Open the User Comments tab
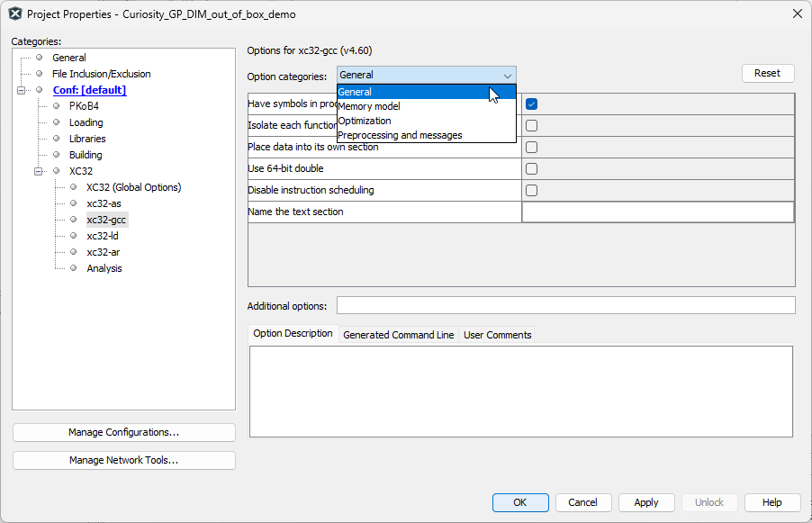Screen dimensions: 812x523 [497, 335]
